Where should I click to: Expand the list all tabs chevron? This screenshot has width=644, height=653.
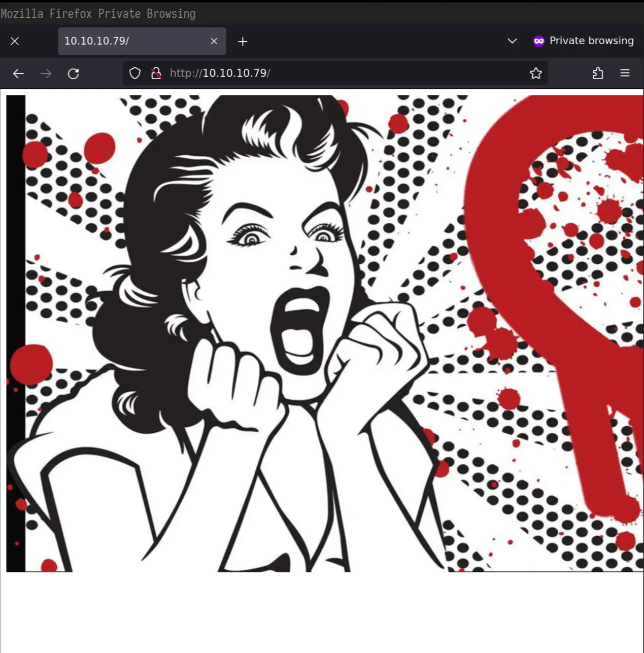[x=512, y=41]
